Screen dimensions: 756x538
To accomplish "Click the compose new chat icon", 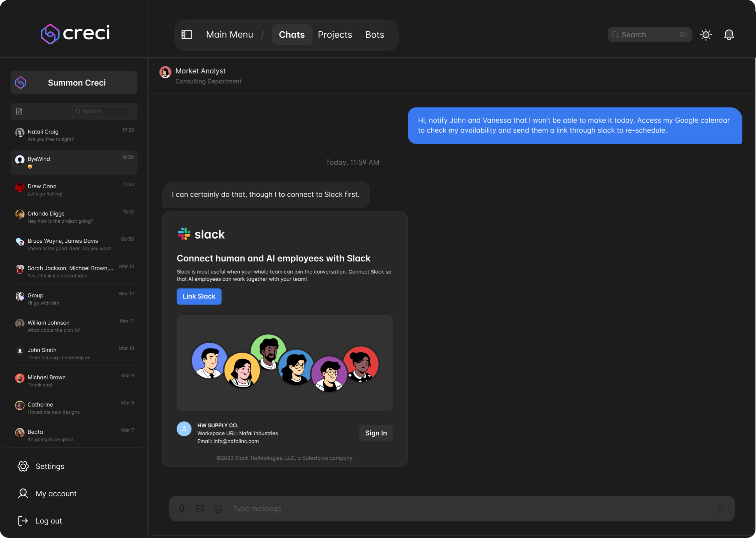I will 19,111.
